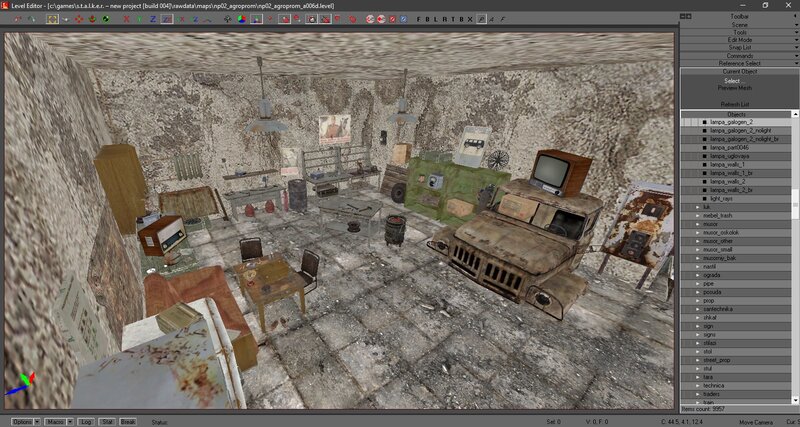Open the Options dropdown in status bar
The width and height of the screenshot is (800, 427).
pos(22,422)
